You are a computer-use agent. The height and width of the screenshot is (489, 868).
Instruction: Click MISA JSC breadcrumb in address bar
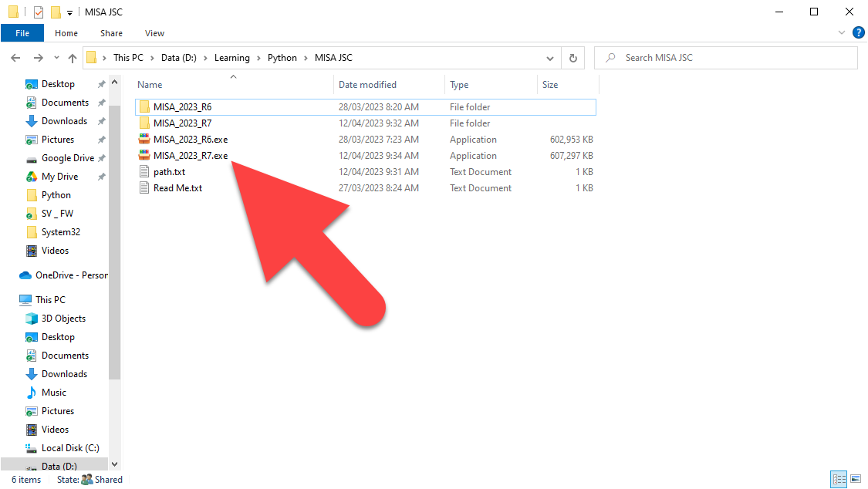[333, 58]
